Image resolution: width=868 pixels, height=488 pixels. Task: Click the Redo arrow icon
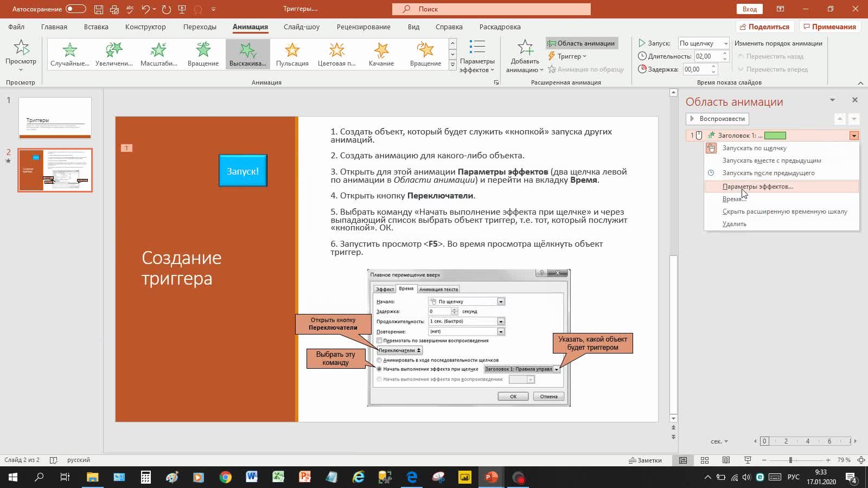[166, 9]
